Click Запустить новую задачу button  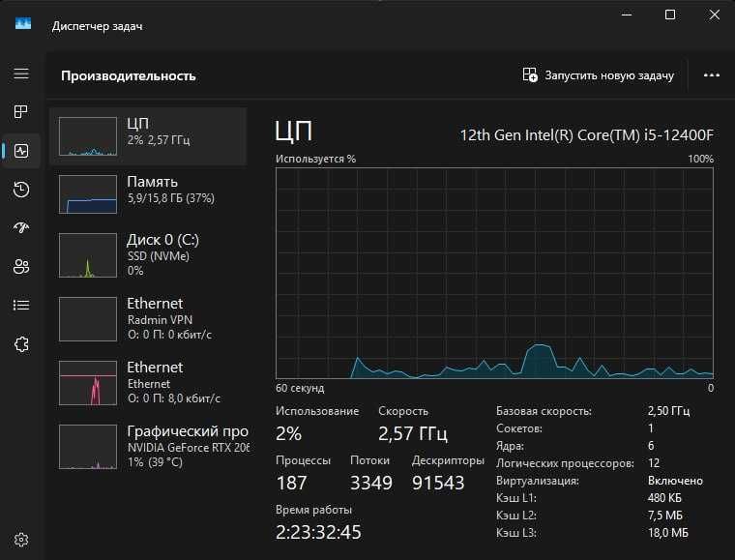pos(598,75)
